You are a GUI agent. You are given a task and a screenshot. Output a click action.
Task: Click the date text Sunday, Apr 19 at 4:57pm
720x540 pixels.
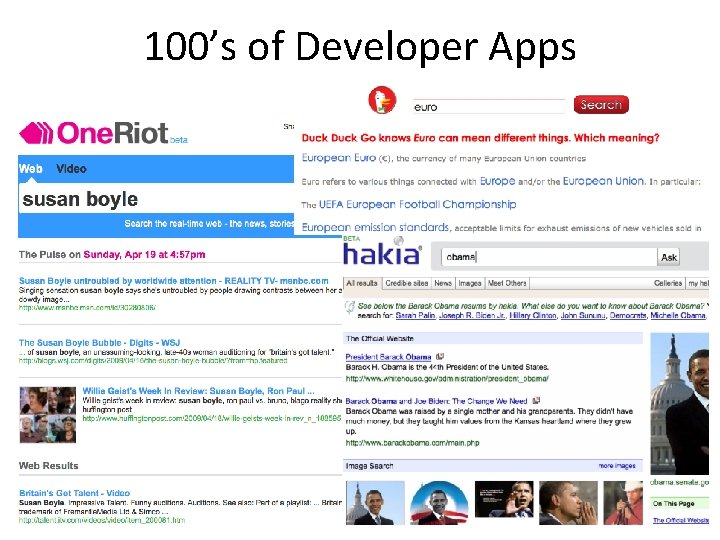[x=144, y=254]
